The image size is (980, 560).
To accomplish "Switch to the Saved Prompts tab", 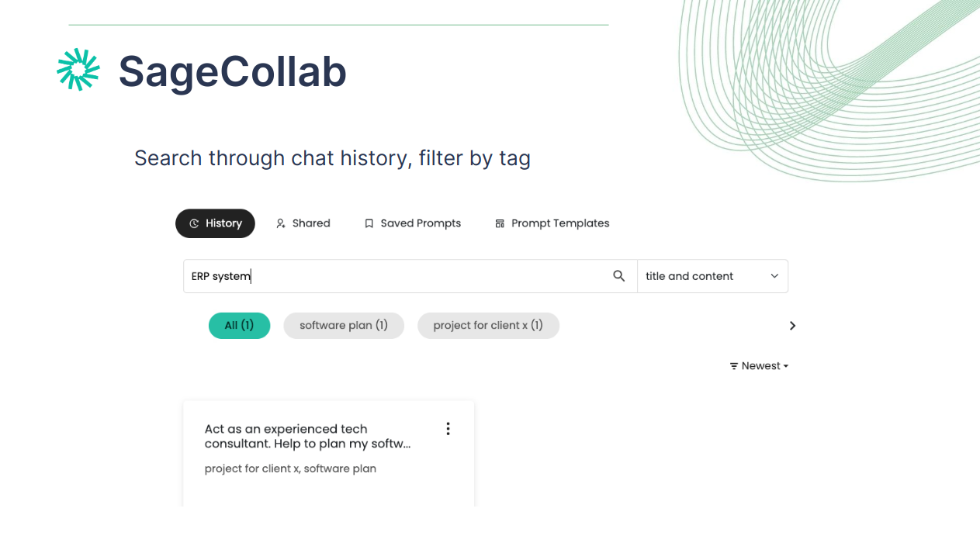I will [413, 223].
